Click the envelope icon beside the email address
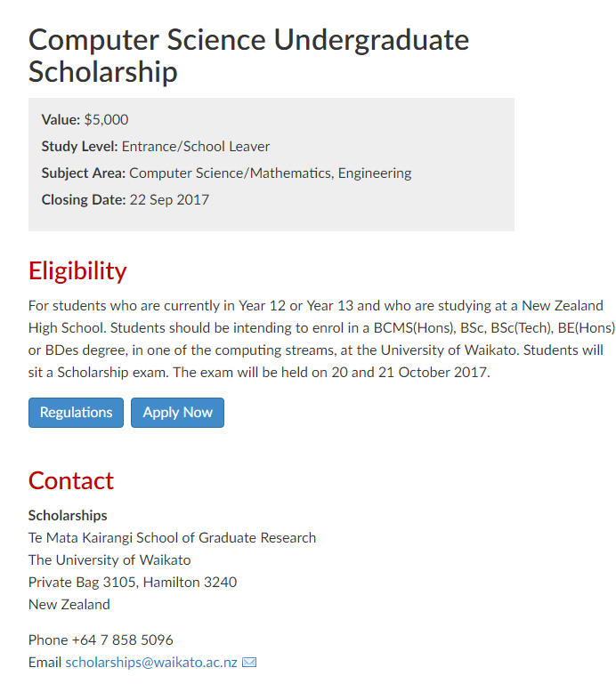 coord(249,663)
